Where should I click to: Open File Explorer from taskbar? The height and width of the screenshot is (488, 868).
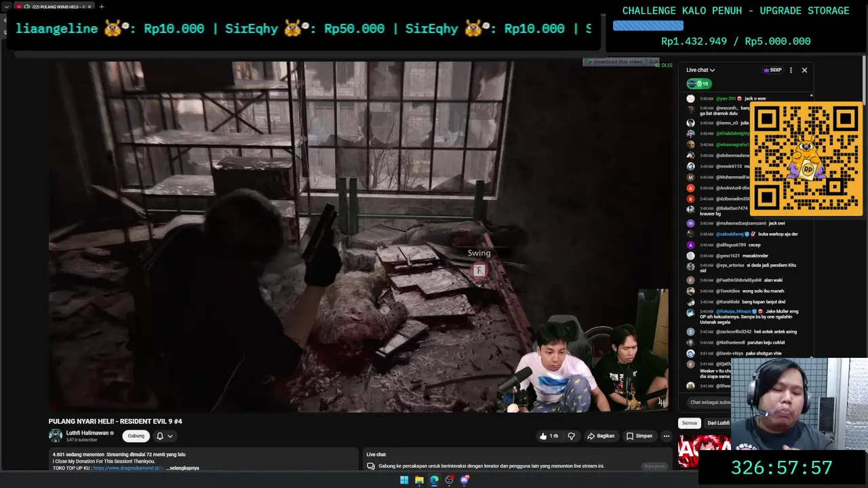click(x=419, y=480)
